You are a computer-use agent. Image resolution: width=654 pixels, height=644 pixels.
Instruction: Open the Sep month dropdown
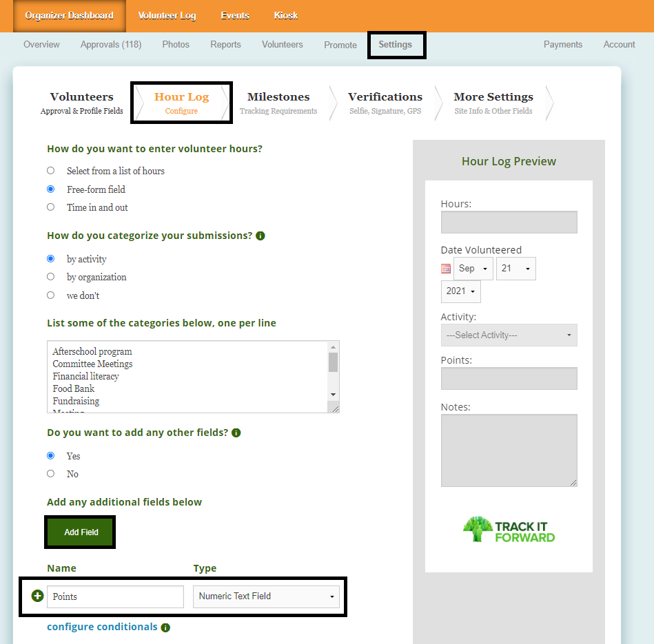click(473, 269)
